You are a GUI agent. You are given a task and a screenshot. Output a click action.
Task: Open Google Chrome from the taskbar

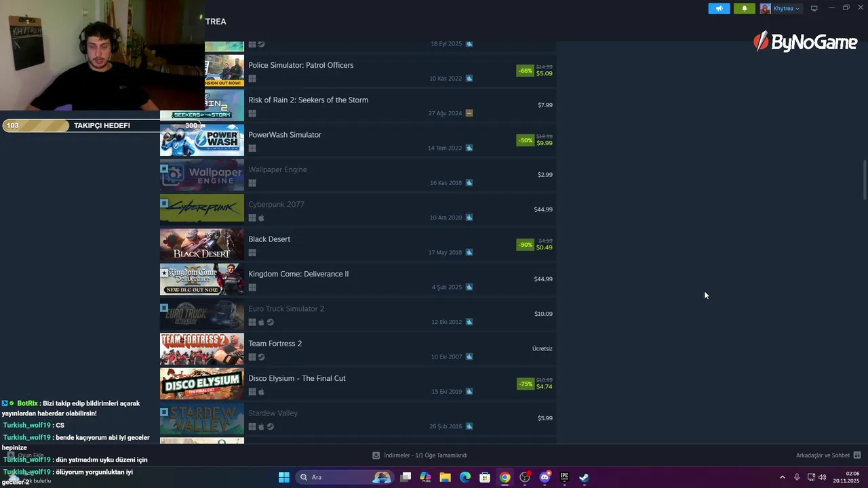coord(505,477)
